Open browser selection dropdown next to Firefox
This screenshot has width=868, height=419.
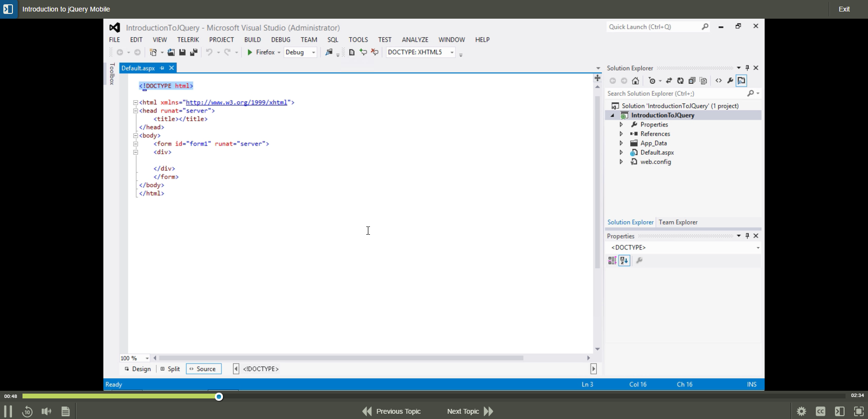coord(279,53)
